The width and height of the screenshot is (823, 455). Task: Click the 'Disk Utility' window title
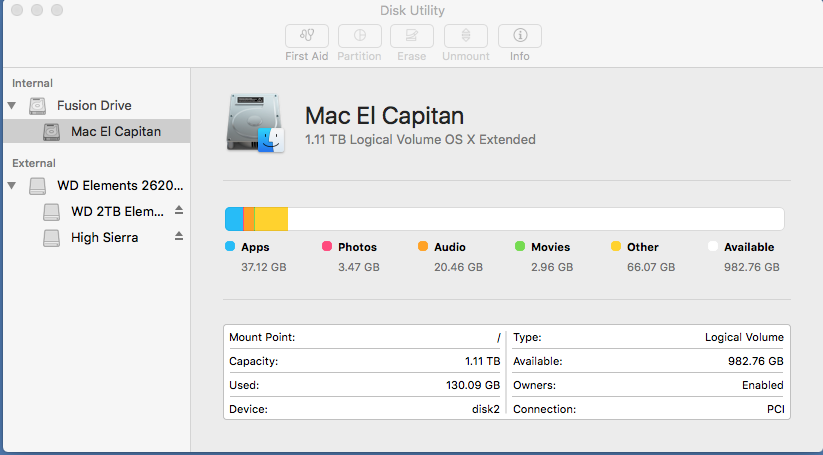[412, 10]
